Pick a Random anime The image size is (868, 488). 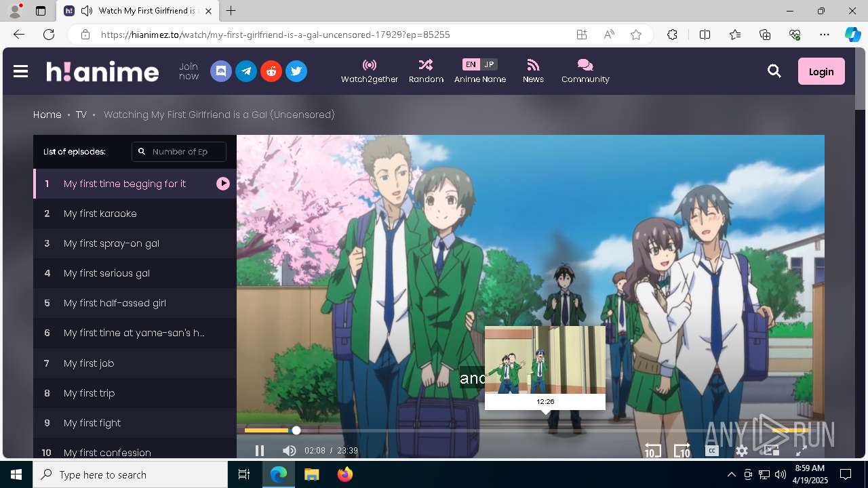[x=426, y=71]
